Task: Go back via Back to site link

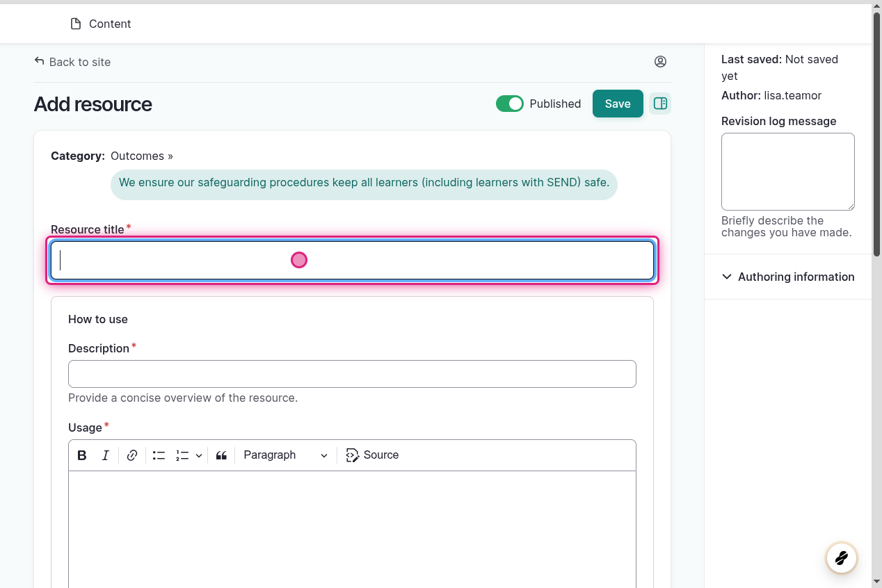Action: point(72,62)
